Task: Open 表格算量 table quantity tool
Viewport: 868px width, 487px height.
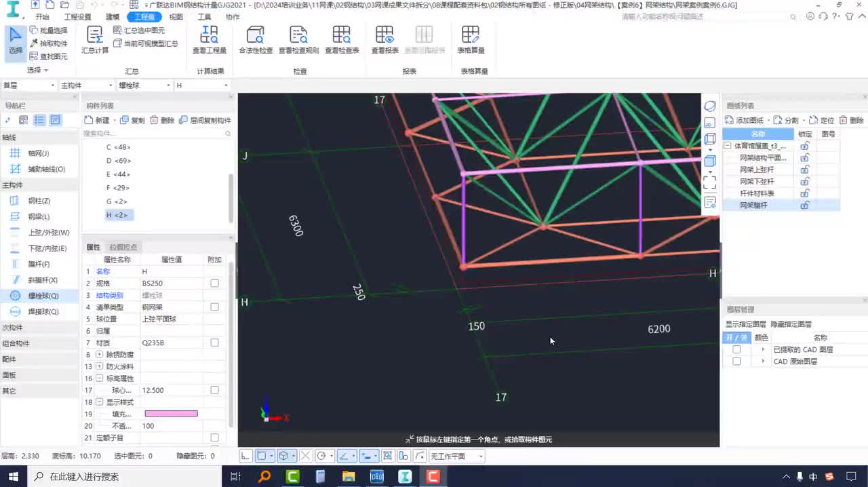Action: coord(471,40)
